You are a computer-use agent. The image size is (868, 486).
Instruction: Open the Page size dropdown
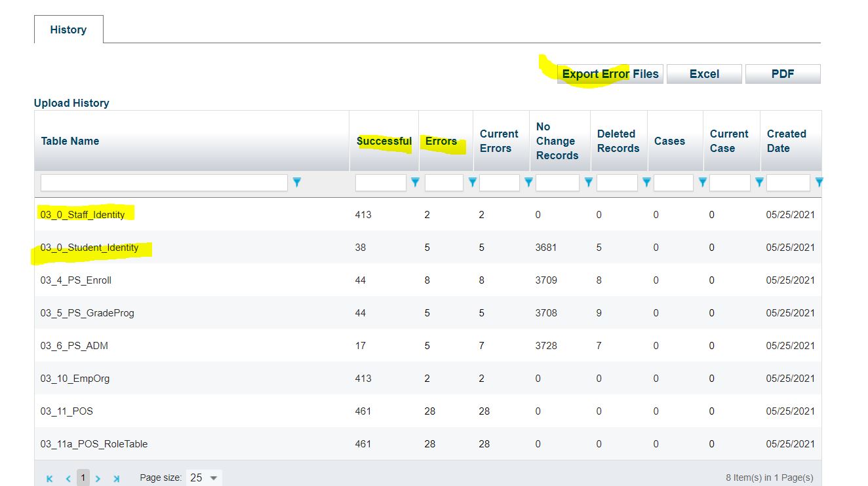pos(205,478)
